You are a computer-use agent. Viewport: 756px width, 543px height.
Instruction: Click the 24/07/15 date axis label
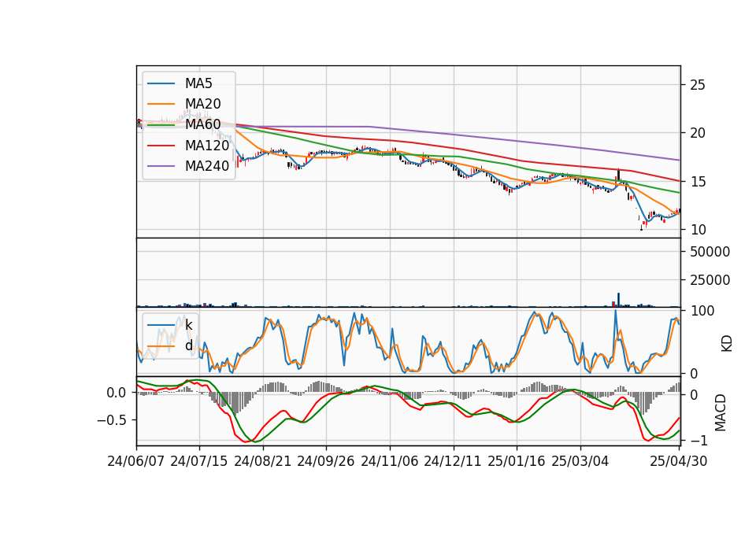[199, 461]
